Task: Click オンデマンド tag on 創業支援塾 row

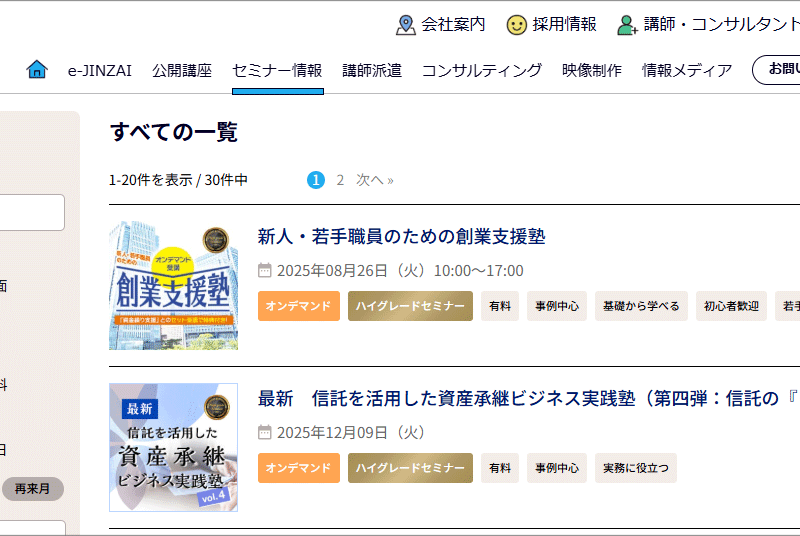Action: (298, 306)
